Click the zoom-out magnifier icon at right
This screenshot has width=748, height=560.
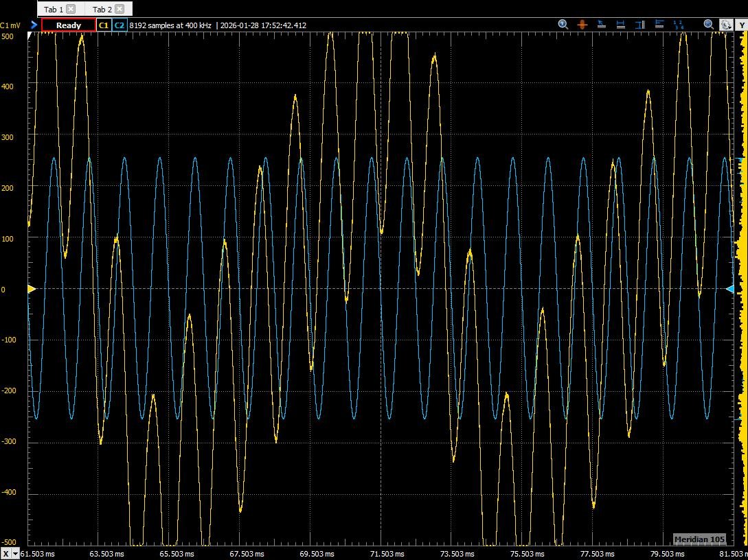pyautogui.click(x=709, y=25)
